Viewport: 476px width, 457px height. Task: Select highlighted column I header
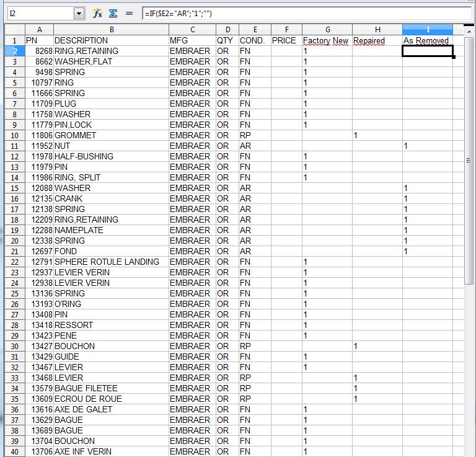pyautogui.click(x=428, y=30)
